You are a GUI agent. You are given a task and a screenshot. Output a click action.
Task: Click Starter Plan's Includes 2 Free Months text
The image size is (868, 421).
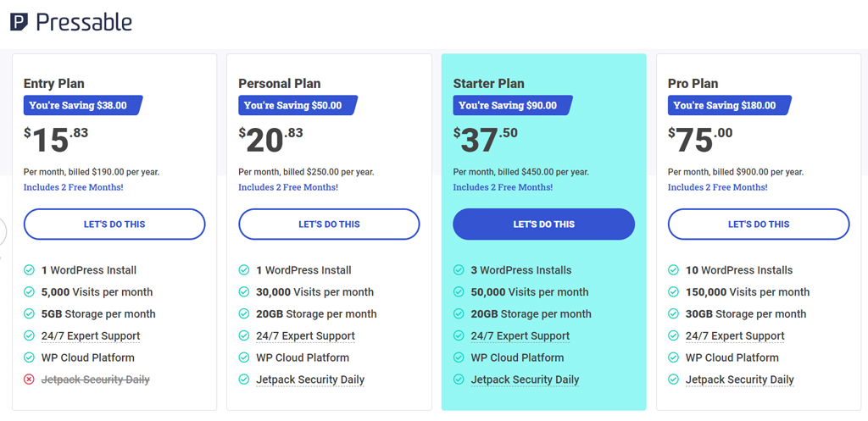click(x=504, y=187)
